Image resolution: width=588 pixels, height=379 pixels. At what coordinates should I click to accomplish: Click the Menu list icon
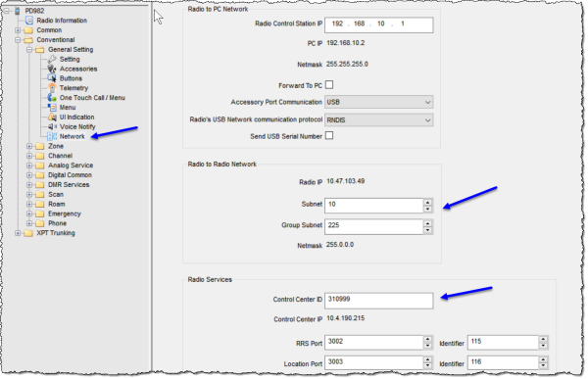tap(52, 107)
